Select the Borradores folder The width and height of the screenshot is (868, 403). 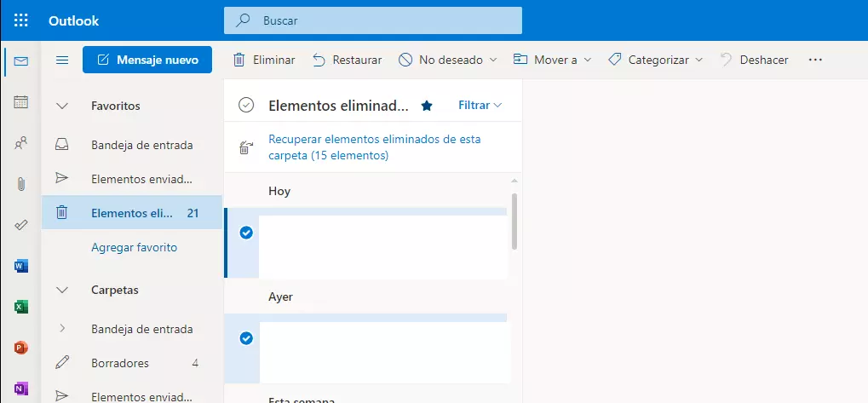pyautogui.click(x=132, y=363)
